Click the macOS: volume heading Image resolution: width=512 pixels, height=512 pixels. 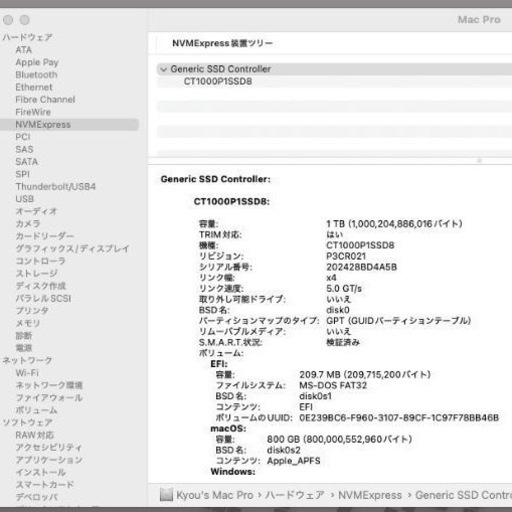[x=228, y=428]
